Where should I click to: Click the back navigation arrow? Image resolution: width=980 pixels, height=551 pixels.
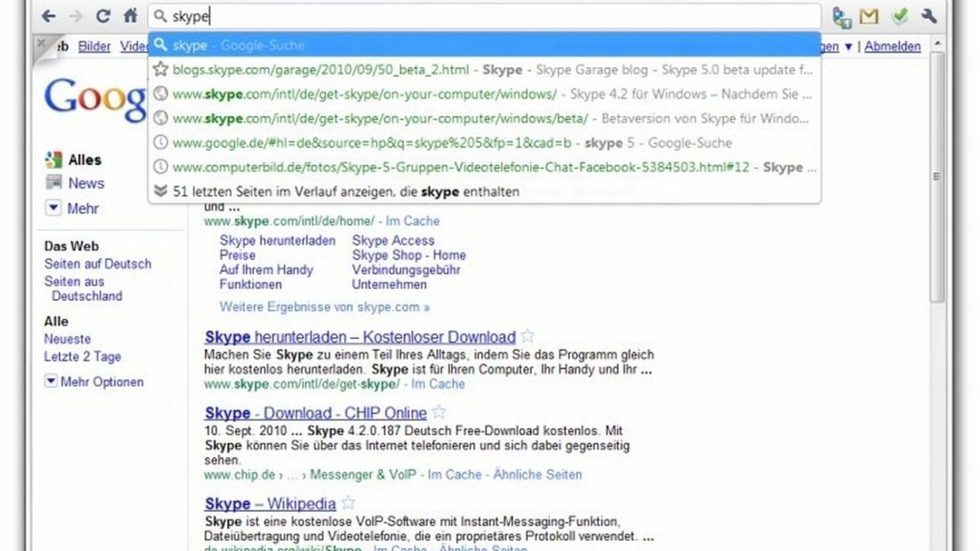[x=49, y=16]
